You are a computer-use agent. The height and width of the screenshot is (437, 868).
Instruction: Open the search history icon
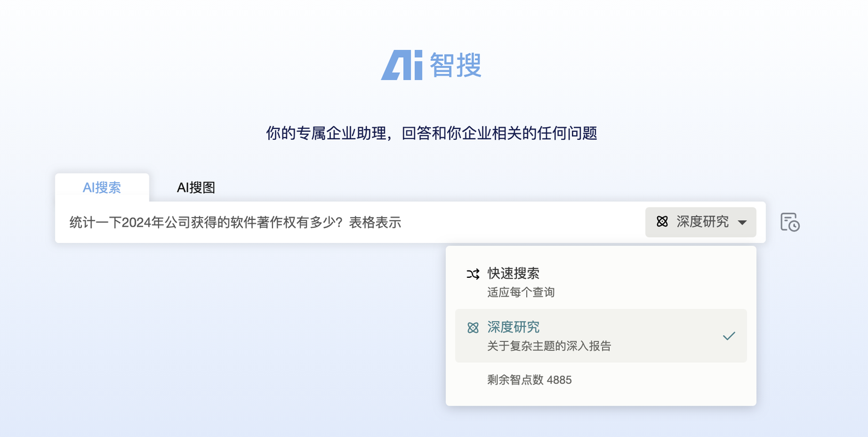coord(790,222)
